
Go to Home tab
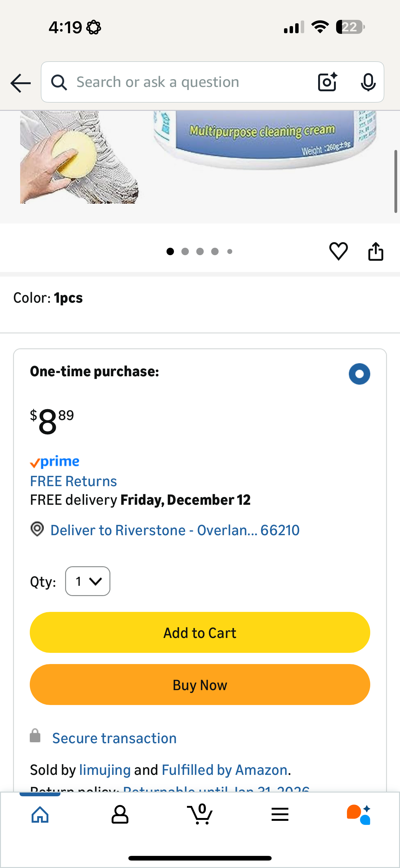[x=40, y=815]
